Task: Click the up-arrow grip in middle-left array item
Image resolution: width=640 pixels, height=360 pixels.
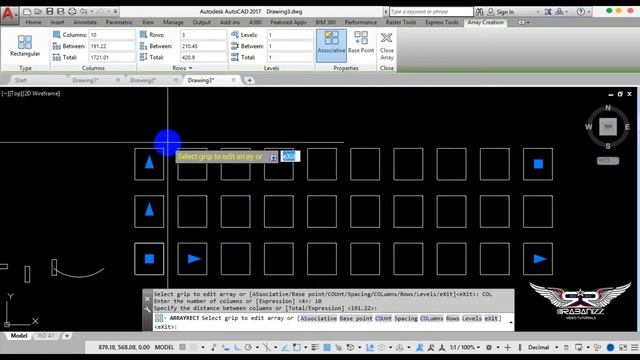Action: coord(149,209)
